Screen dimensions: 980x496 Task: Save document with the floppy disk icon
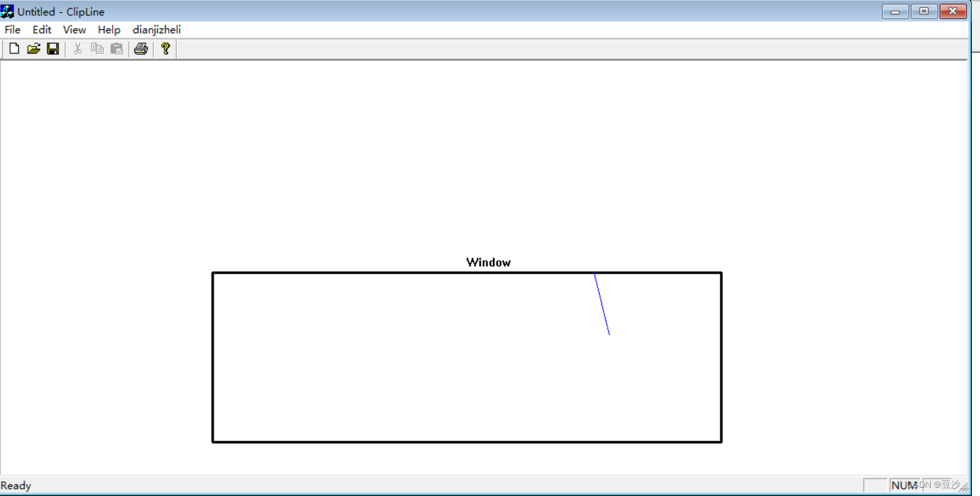tap(53, 49)
